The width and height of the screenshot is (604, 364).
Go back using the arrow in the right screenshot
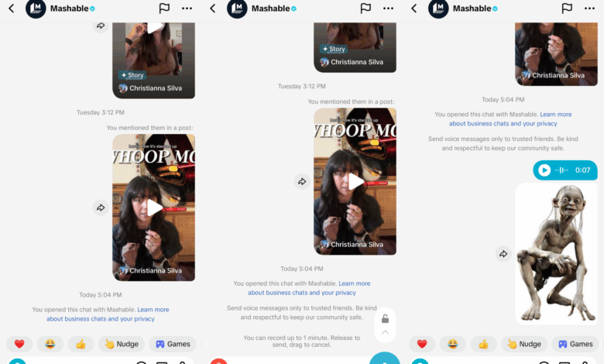click(414, 8)
